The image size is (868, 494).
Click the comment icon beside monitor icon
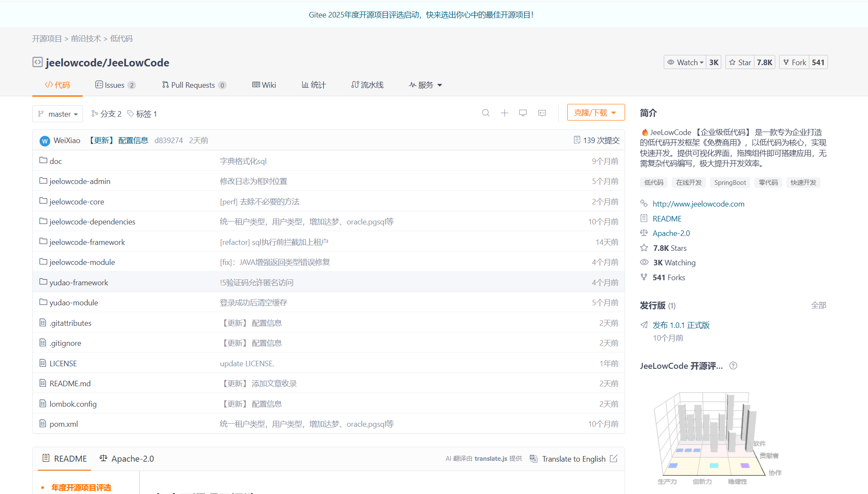point(542,113)
